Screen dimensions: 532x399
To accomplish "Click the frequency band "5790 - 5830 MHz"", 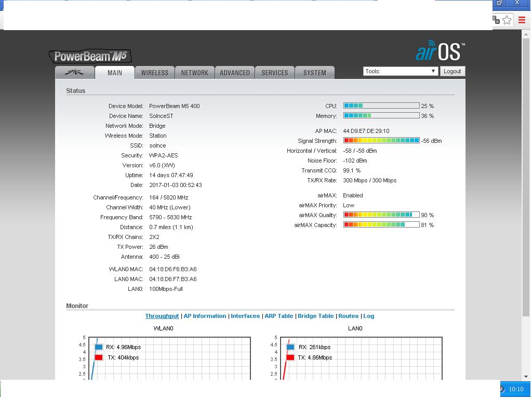I will click(x=170, y=217).
